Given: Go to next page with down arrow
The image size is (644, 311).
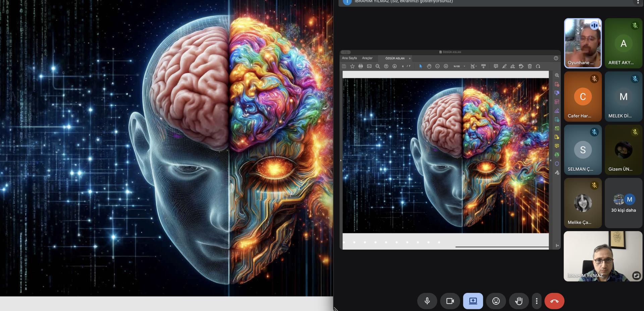Looking at the screenshot, I should [x=394, y=66].
